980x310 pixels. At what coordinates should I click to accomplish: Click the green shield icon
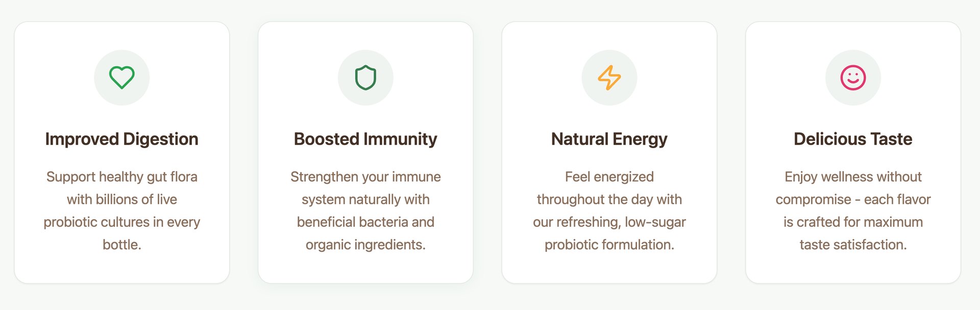[365, 78]
